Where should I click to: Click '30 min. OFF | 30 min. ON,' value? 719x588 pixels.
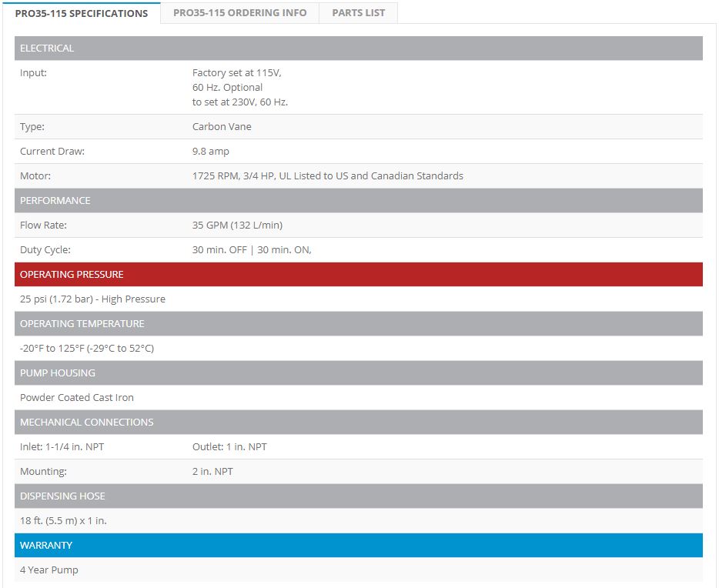(x=252, y=250)
